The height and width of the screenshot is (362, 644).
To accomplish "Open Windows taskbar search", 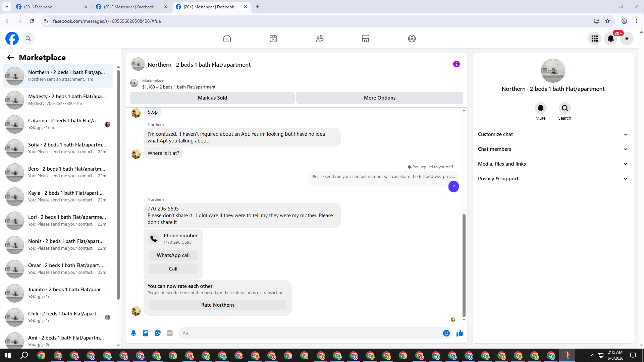I will click(x=24, y=355).
